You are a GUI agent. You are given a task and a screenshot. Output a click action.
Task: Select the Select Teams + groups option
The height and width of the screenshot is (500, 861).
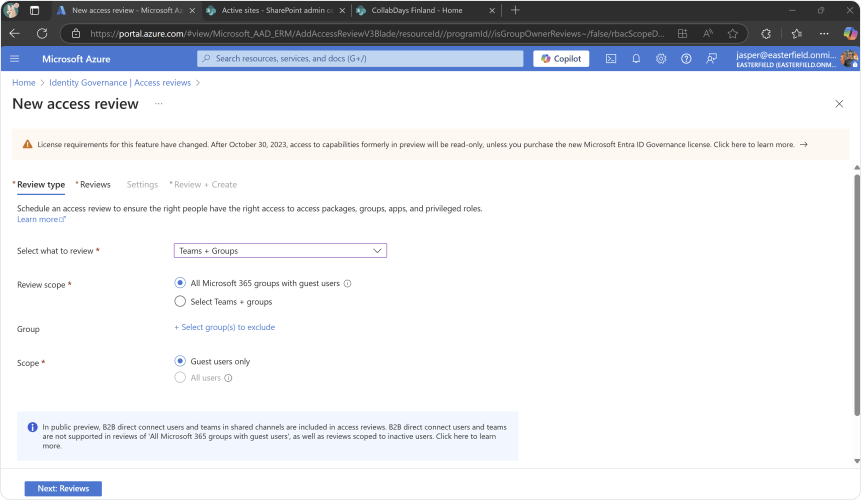(x=180, y=301)
